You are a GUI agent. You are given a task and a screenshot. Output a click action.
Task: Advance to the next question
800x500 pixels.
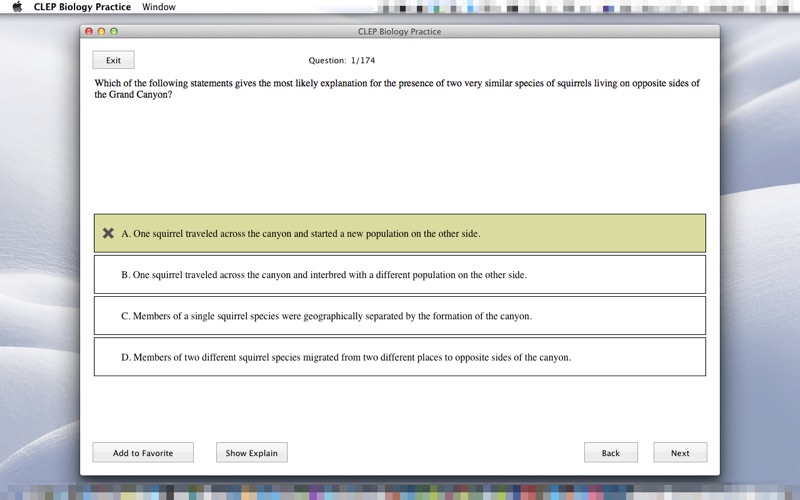pos(680,453)
